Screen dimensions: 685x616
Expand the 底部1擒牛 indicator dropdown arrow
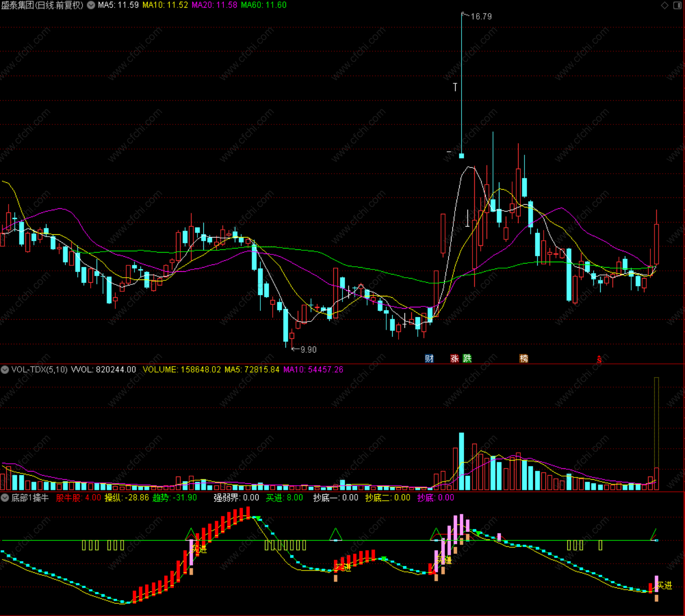pyautogui.click(x=5, y=497)
